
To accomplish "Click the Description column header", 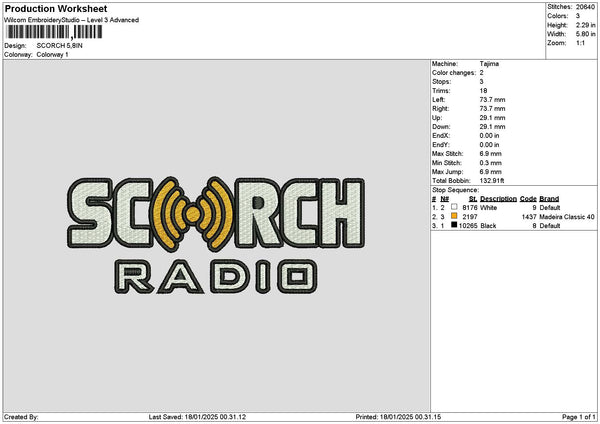I will pos(498,199).
